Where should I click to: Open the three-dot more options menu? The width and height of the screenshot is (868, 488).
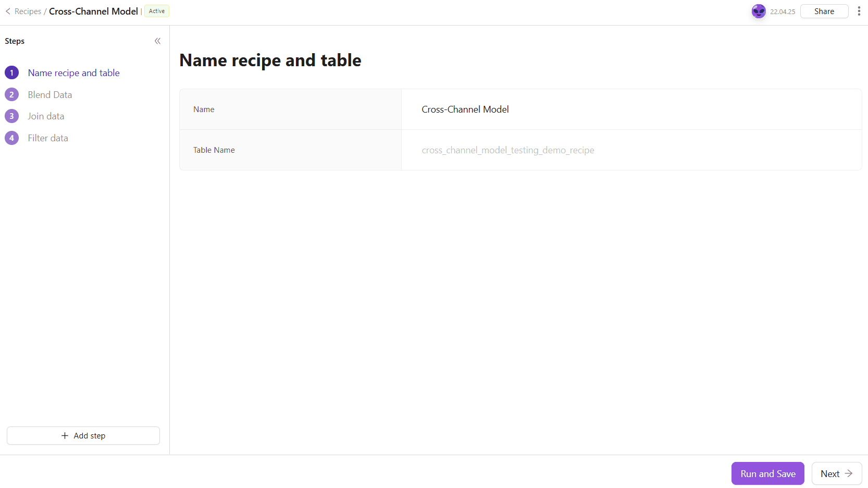coord(859,11)
